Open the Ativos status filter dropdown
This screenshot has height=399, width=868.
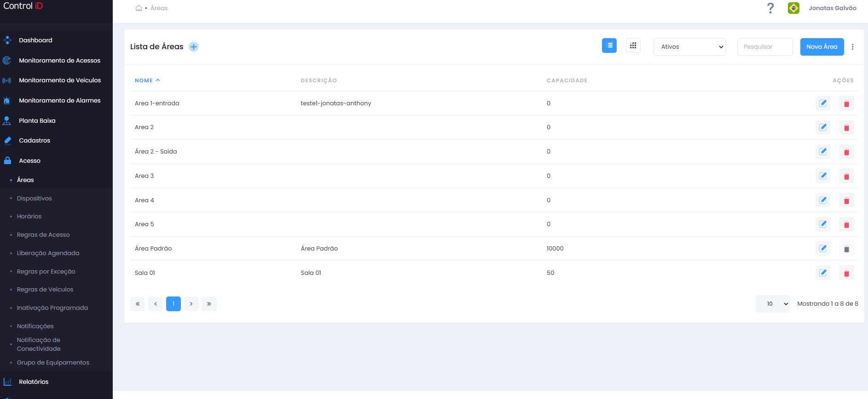click(x=689, y=47)
